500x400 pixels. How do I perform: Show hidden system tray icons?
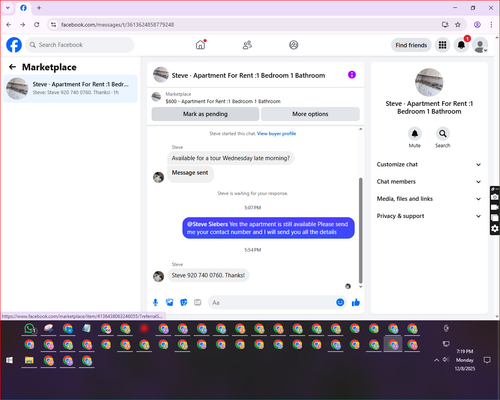pyautogui.click(x=436, y=360)
